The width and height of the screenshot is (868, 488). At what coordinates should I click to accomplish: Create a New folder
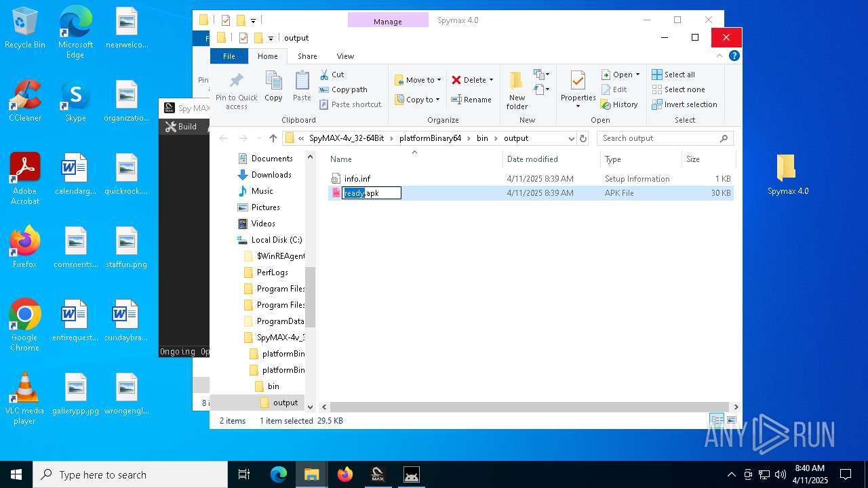pyautogui.click(x=517, y=91)
